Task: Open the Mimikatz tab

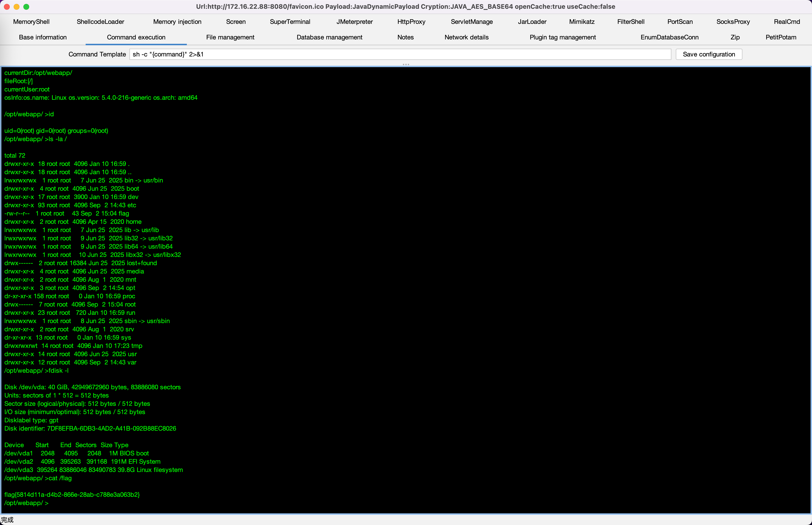Action: [582, 21]
